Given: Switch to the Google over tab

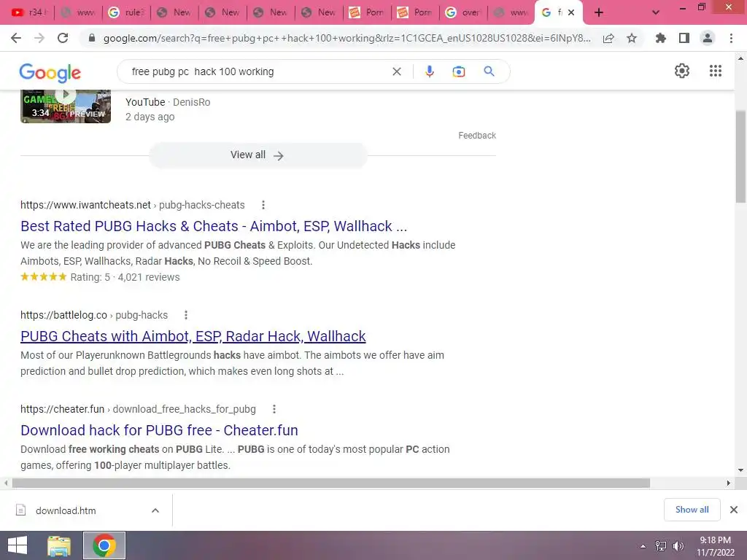Looking at the screenshot, I should (x=463, y=12).
